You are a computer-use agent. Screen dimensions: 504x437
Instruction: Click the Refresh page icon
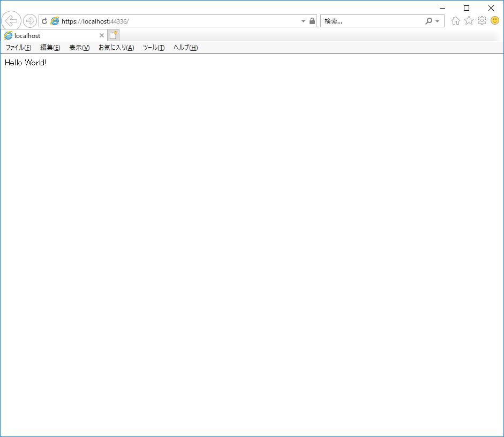tap(44, 21)
